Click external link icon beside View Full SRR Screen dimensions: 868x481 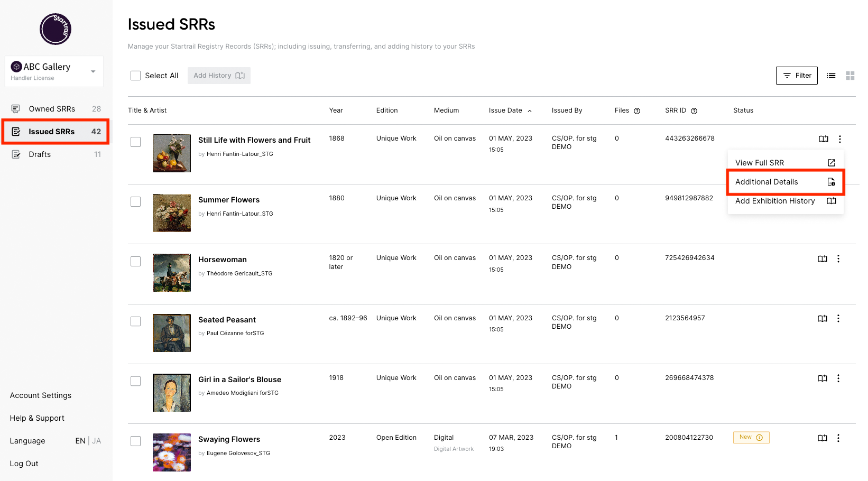832,163
